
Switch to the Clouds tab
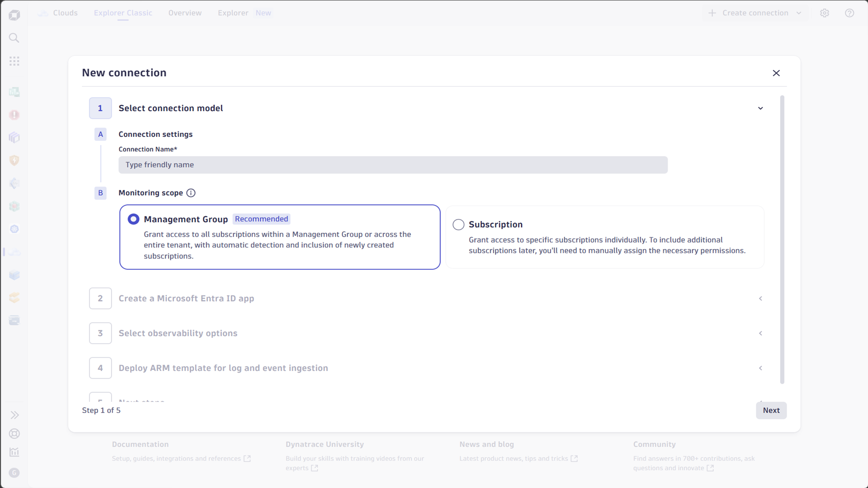pos(58,13)
